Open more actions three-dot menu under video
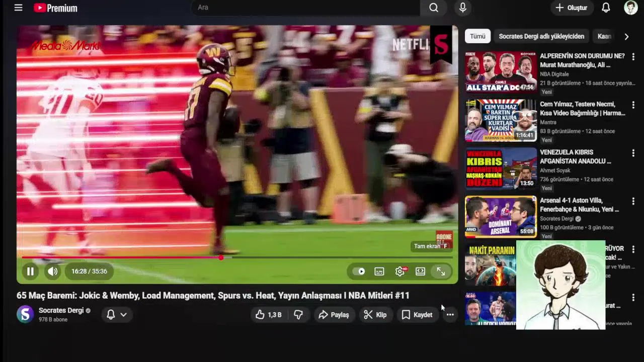The width and height of the screenshot is (644, 362). pyautogui.click(x=450, y=315)
